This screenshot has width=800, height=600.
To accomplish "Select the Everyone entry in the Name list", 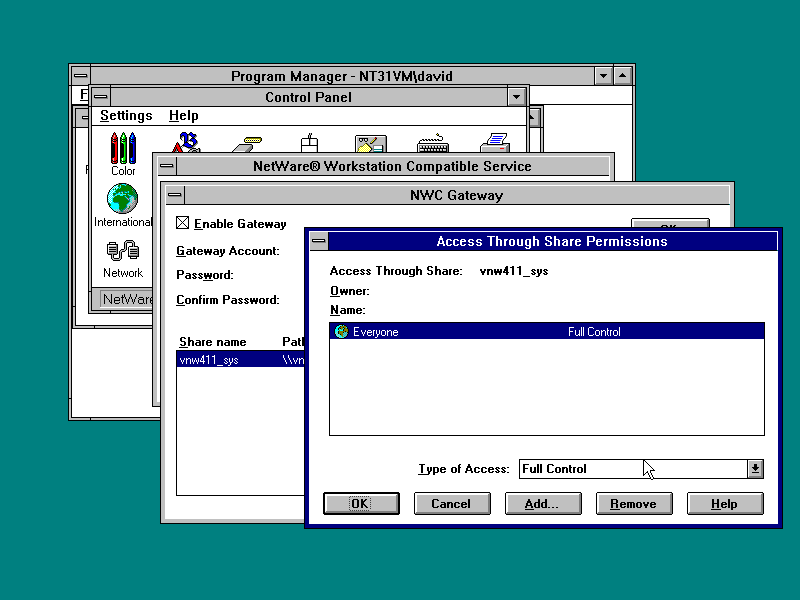I will pyautogui.click(x=547, y=332).
